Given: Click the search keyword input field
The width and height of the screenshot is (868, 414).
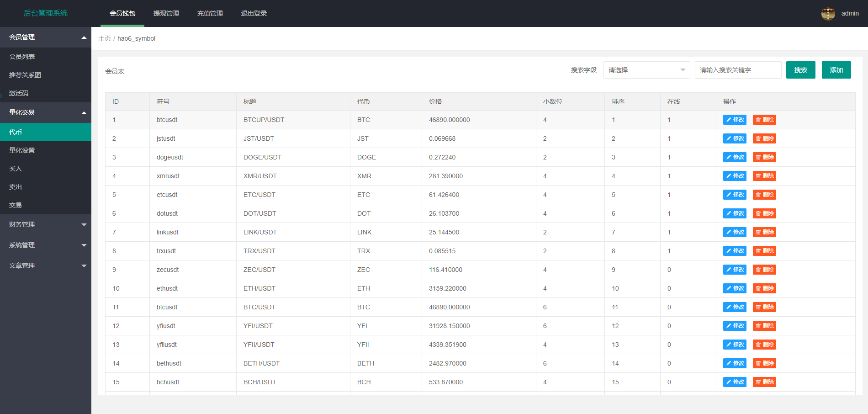Looking at the screenshot, I should tap(738, 70).
